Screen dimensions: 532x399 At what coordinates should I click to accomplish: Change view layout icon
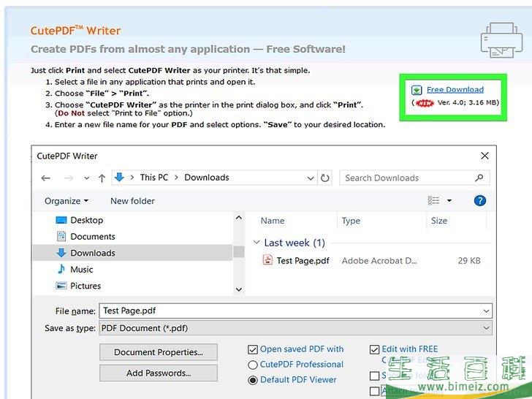pos(433,200)
